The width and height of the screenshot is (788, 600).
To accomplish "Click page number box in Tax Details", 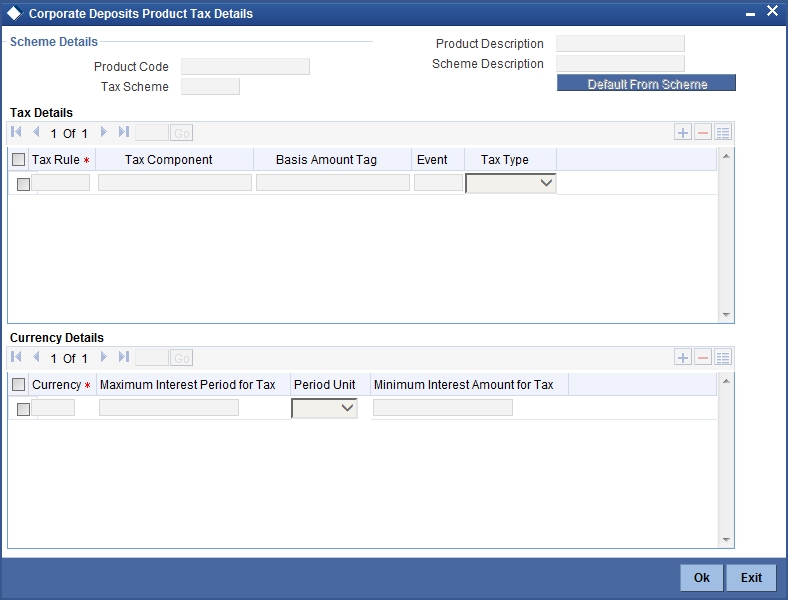I will click(152, 133).
